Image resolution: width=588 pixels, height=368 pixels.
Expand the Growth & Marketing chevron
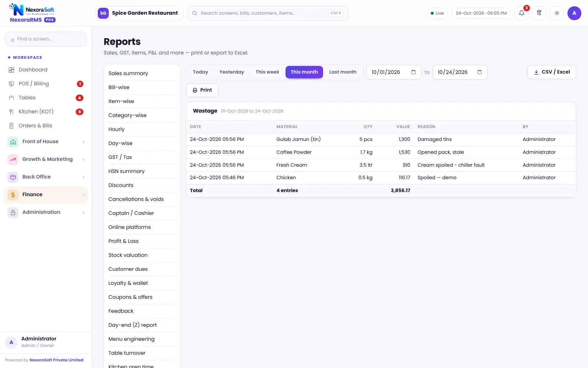coord(83,159)
